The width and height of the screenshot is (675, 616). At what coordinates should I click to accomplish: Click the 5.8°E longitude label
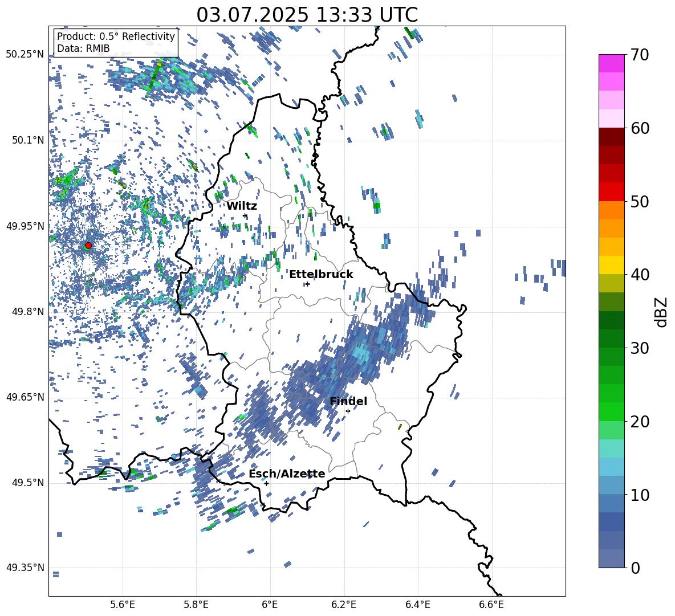pyautogui.click(x=196, y=605)
